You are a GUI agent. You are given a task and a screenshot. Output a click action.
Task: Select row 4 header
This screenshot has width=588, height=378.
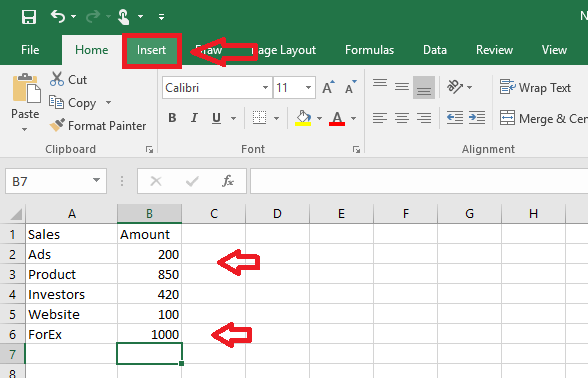(12, 294)
